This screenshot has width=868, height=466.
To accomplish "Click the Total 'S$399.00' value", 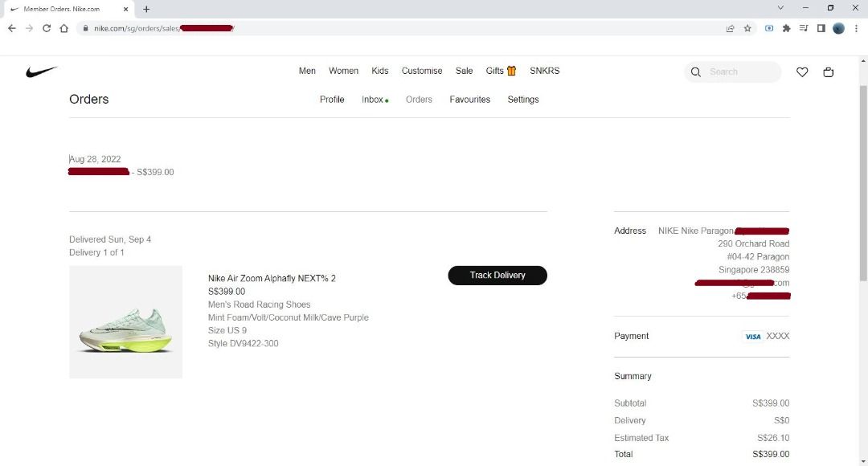I will click(x=771, y=455).
